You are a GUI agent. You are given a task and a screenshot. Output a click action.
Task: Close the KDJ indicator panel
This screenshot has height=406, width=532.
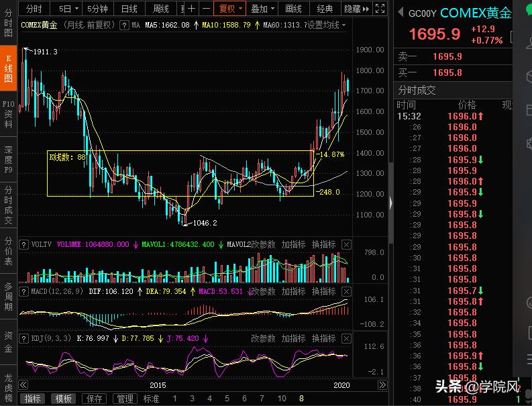point(346,338)
